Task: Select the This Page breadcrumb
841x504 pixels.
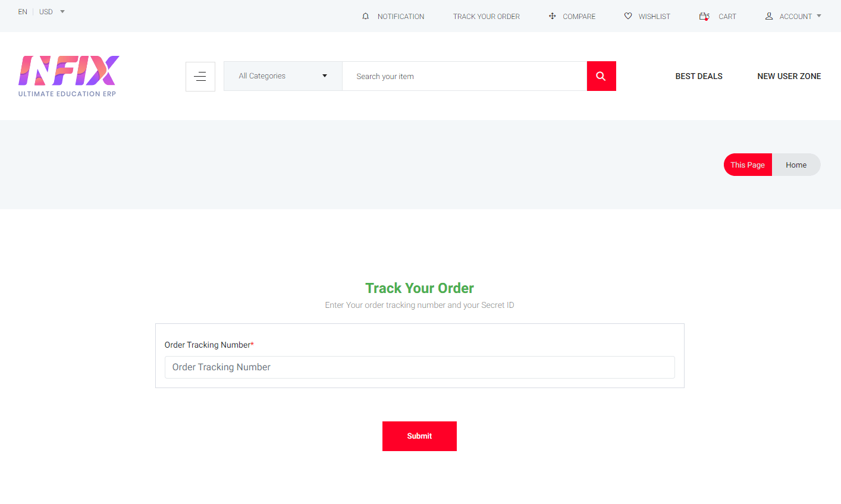Action: click(748, 165)
